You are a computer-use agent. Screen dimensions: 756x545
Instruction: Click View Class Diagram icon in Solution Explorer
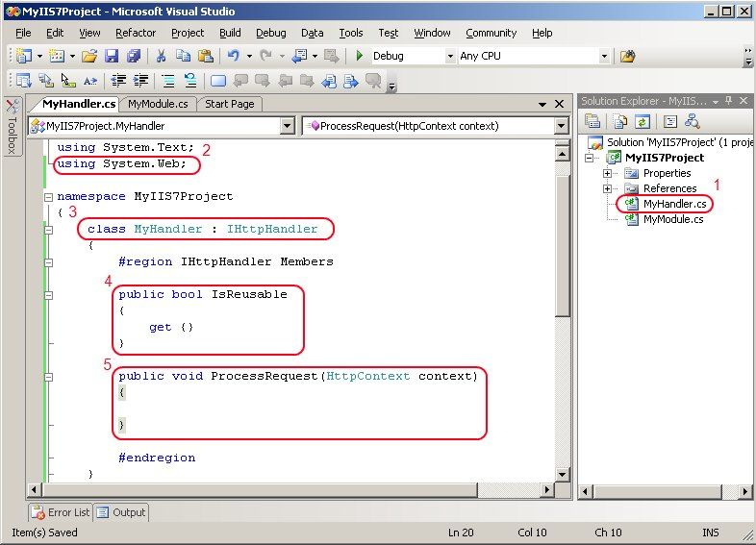coord(693,121)
